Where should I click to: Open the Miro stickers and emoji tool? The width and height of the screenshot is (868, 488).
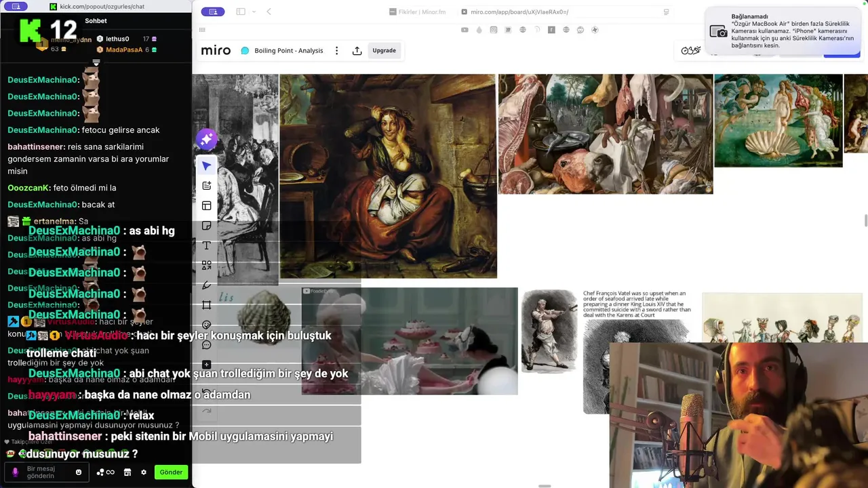(x=207, y=325)
